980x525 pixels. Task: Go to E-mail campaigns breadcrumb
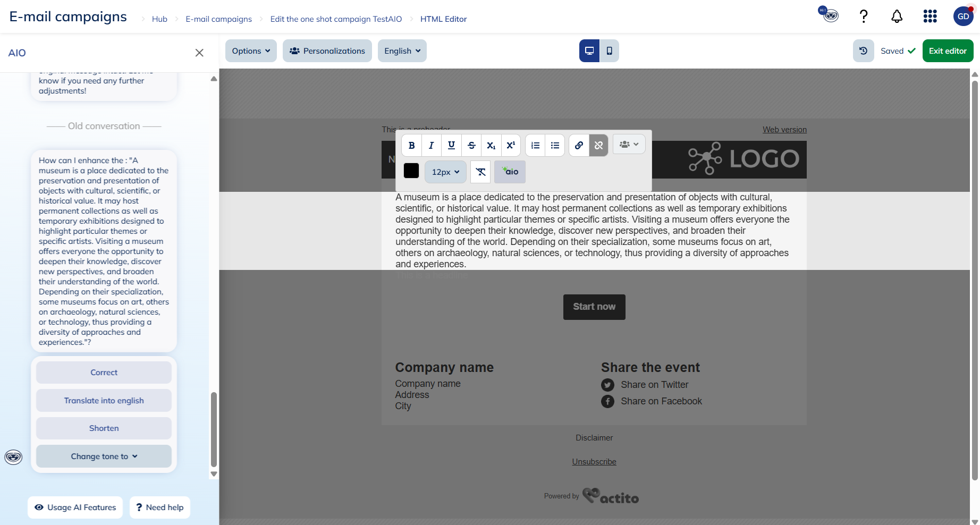point(218,19)
